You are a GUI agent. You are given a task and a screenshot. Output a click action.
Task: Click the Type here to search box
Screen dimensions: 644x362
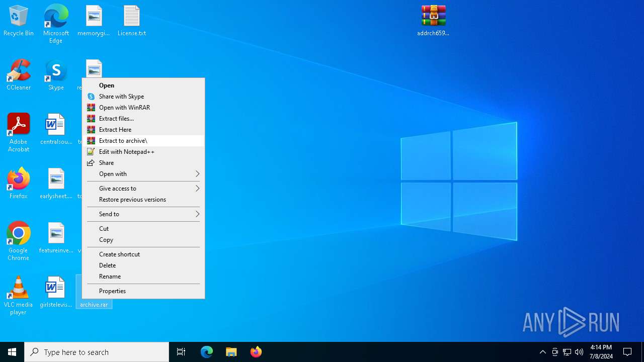pyautogui.click(x=97, y=352)
